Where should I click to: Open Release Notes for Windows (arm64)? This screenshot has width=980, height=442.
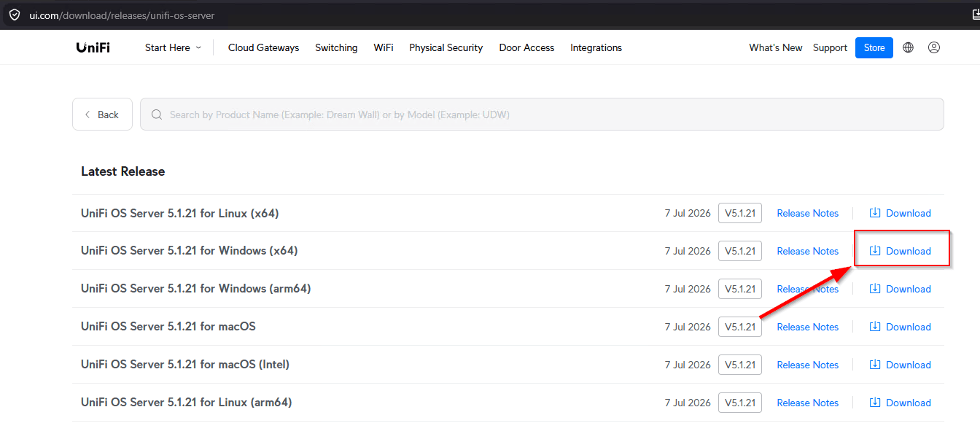point(808,289)
